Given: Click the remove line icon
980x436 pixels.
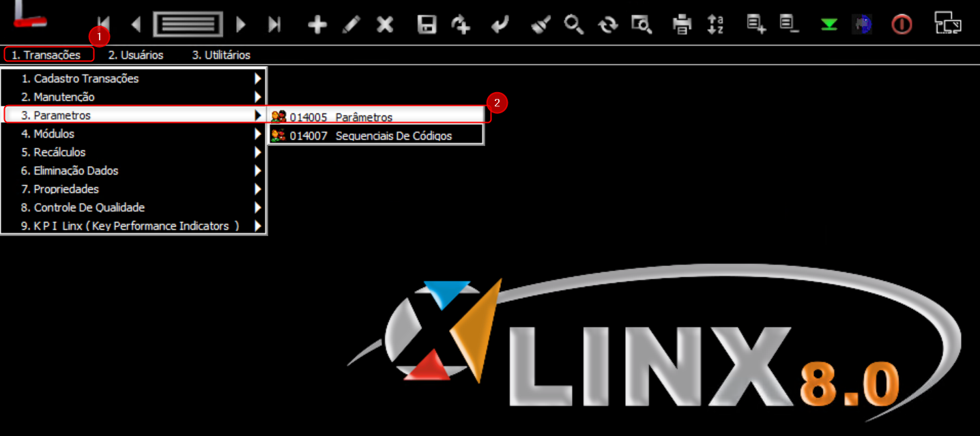Looking at the screenshot, I should [x=790, y=25].
